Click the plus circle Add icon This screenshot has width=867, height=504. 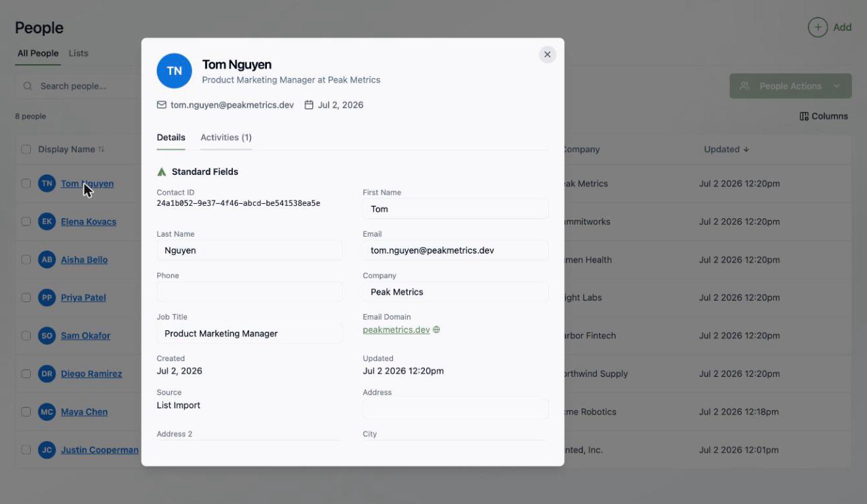[x=817, y=28]
